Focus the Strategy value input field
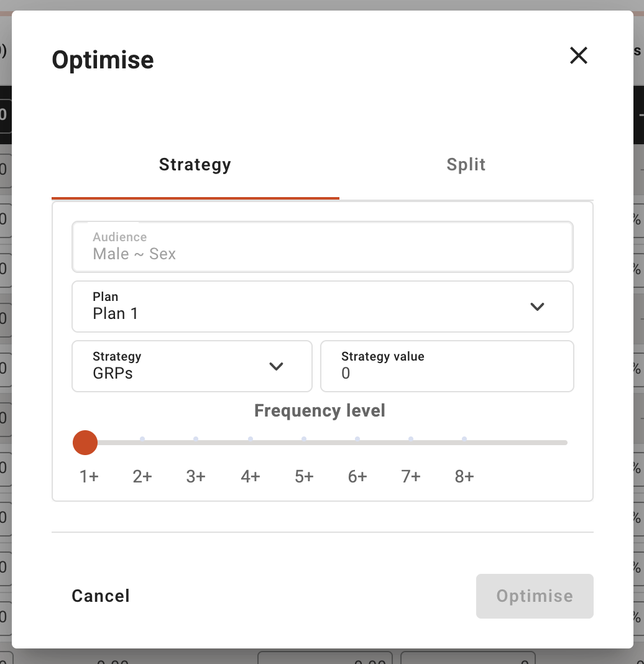The image size is (644, 664). click(x=447, y=366)
